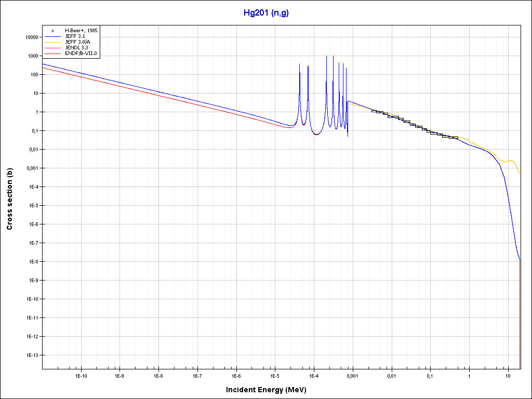Click the 0,001 tick label on X axis
This screenshot has width=532, height=399.
352,376
